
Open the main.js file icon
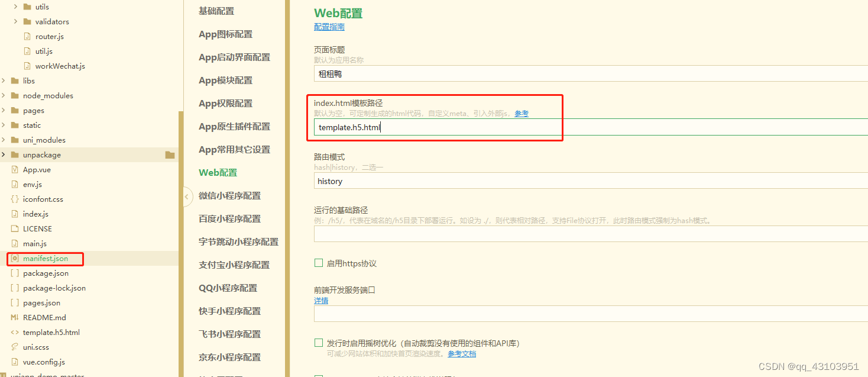point(14,243)
